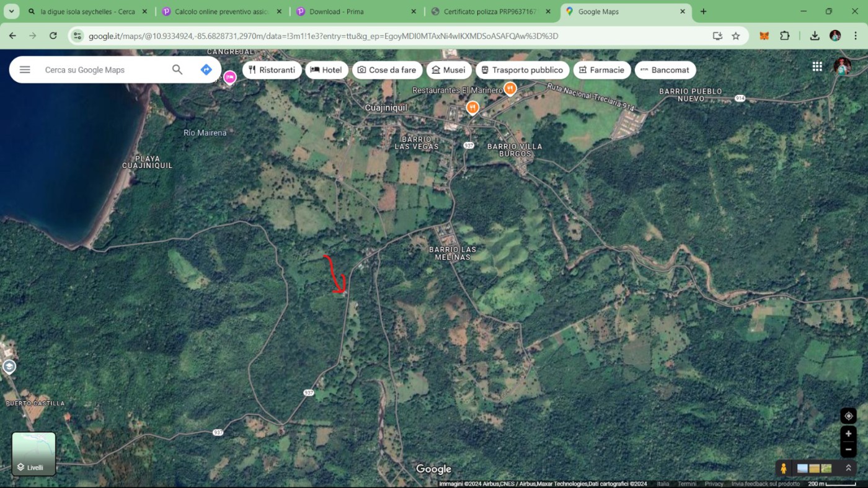
Task: Zoom out with the minus button
Action: coord(848,450)
